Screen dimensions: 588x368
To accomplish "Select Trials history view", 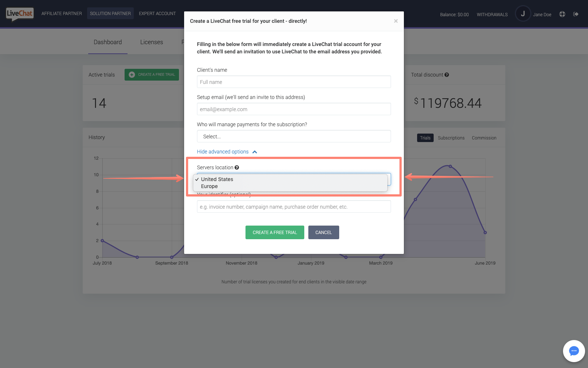I will click(425, 138).
